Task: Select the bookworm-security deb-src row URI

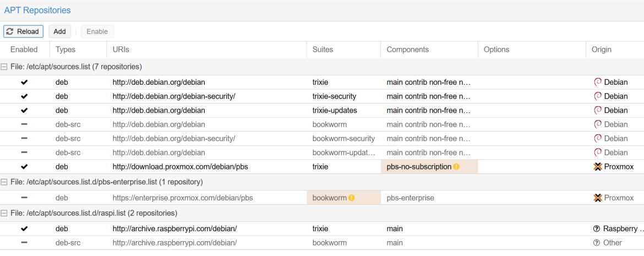Action: point(174,139)
